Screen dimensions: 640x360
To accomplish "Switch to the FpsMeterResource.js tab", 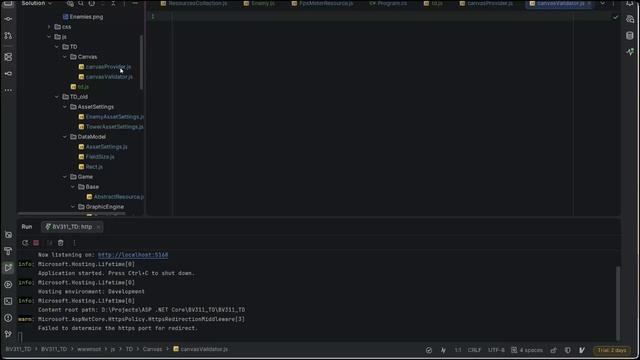I will pos(322,3).
